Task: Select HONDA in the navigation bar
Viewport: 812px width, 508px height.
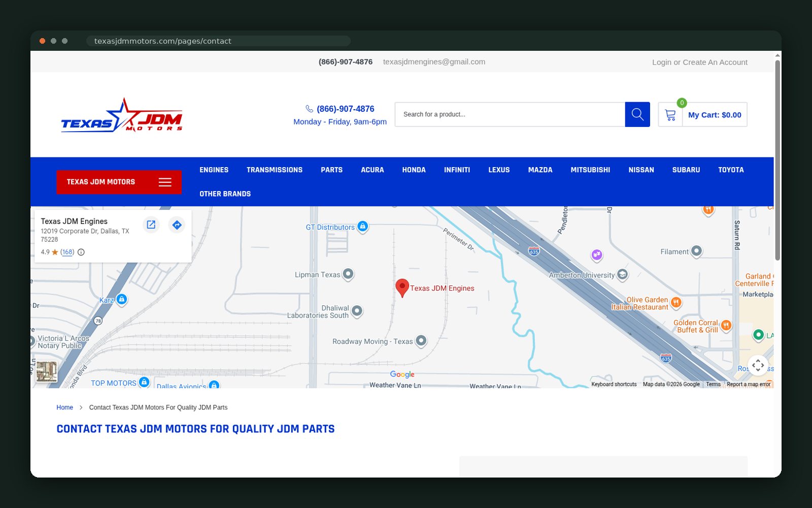Action: click(414, 170)
